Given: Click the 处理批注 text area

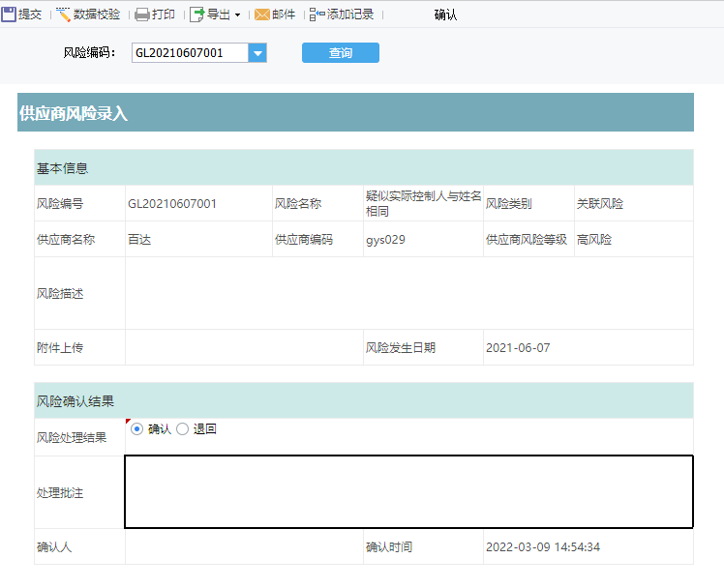Looking at the screenshot, I should pyautogui.click(x=408, y=492).
